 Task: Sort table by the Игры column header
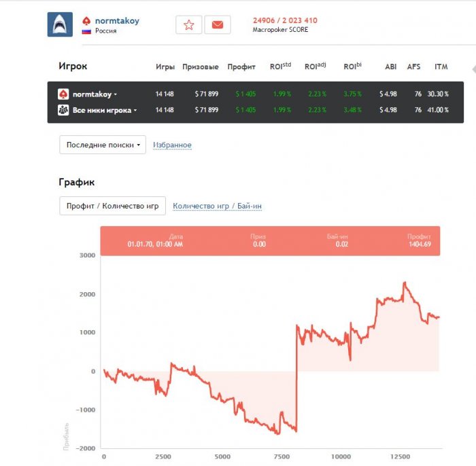click(165, 67)
